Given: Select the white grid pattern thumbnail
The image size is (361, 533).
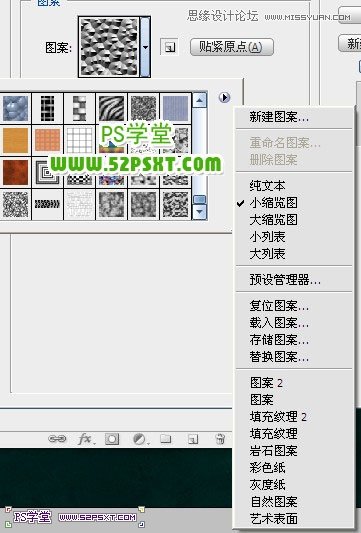Looking at the screenshot, I should click(79, 140).
